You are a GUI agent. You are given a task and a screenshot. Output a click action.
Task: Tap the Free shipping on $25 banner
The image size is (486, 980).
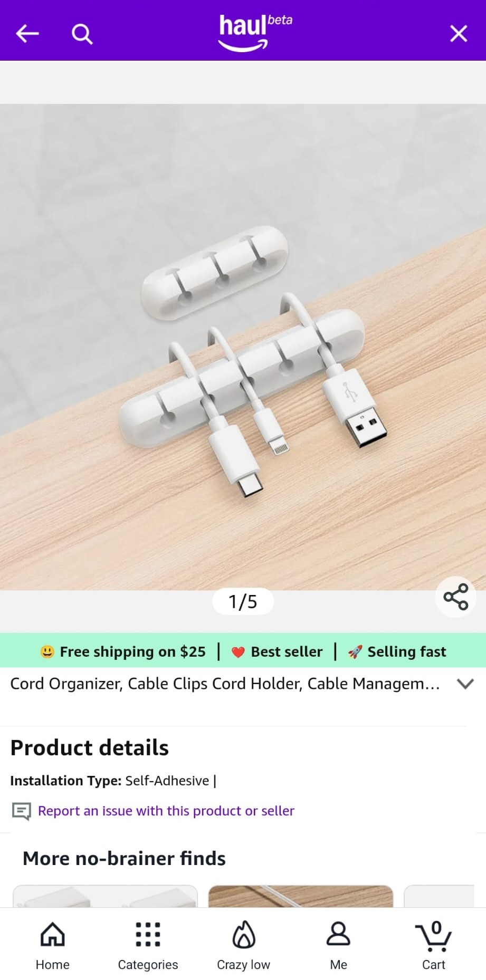click(x=123, y=652)
